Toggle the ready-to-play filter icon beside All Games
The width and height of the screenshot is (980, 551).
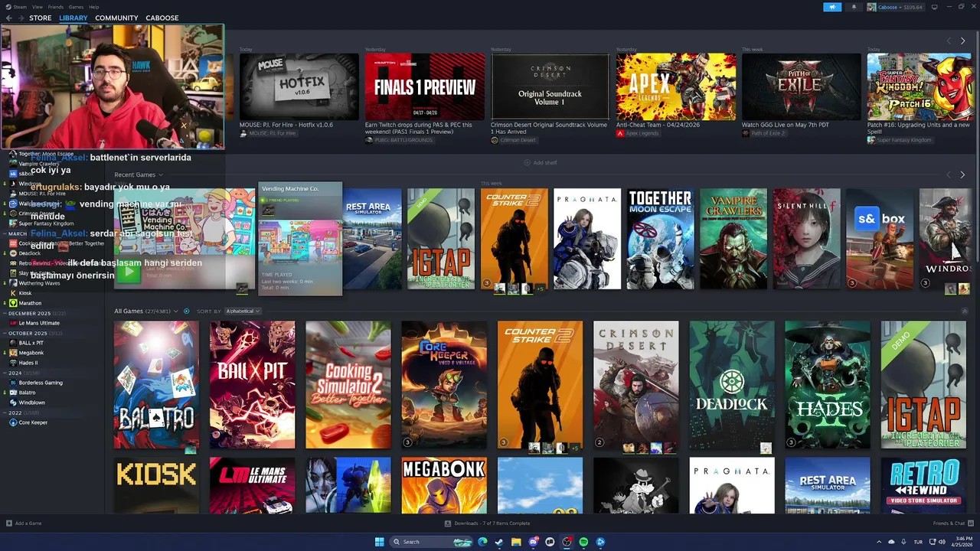[x=187, y=311]
